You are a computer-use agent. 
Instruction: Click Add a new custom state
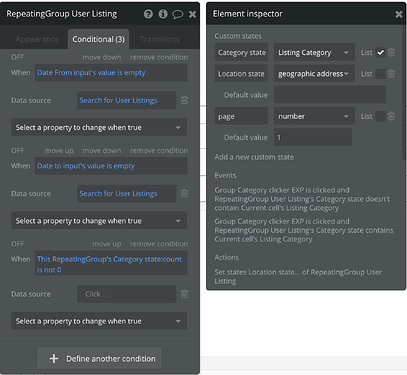coord(254,157)
